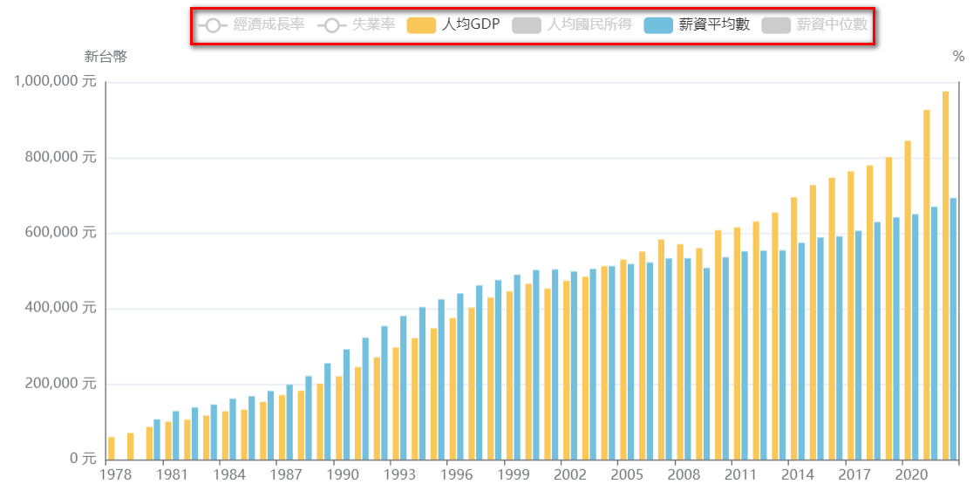980x491 pixels.
Task: Click the 1990 year label
Action: coord(343,475)
